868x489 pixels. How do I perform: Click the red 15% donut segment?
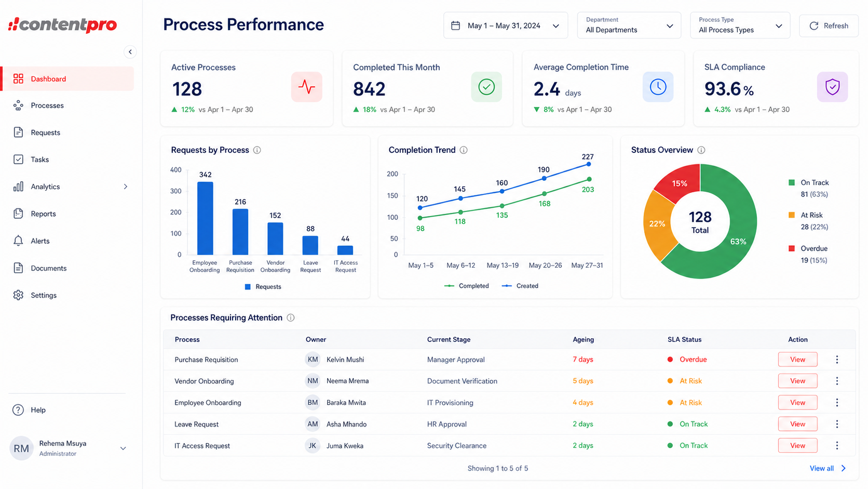680,183
